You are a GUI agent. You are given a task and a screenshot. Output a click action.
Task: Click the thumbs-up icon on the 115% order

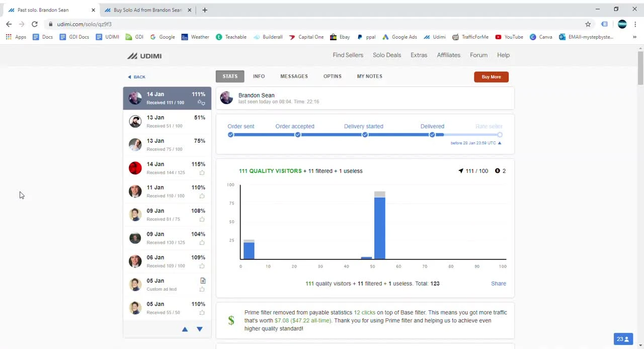pos(202,172)
